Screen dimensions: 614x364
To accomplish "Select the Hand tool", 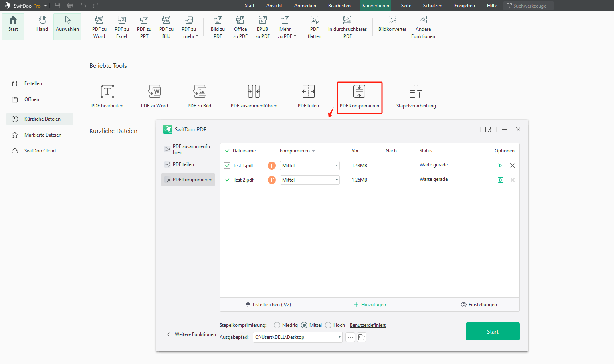I will (42, 24).
